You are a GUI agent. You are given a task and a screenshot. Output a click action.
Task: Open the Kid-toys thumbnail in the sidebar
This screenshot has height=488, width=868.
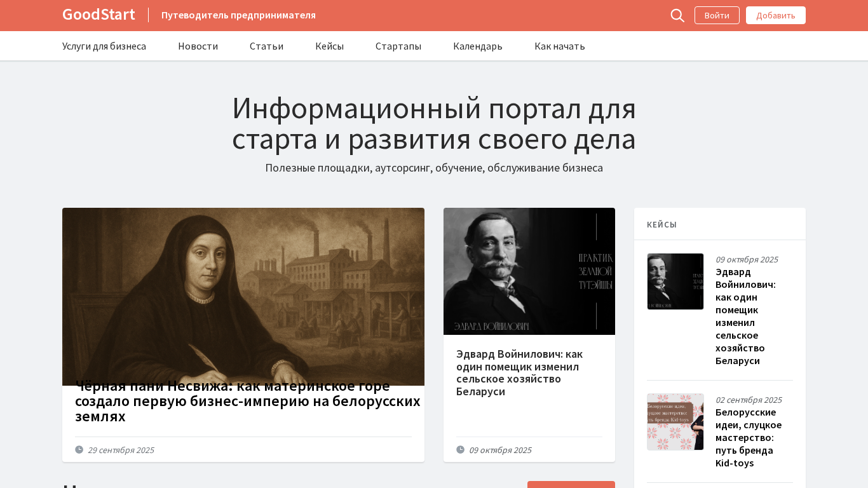(x=675, y=422)
